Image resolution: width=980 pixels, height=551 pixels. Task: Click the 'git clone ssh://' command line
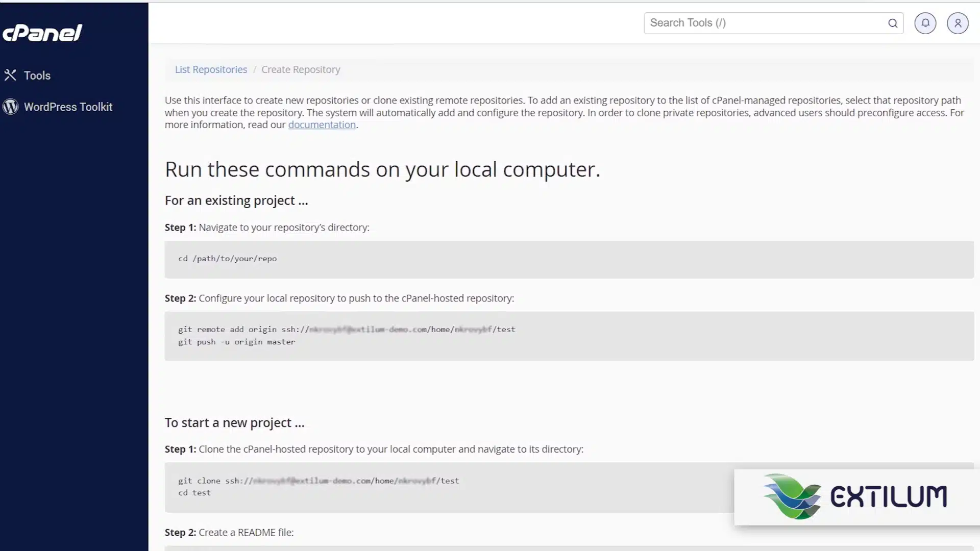pos(318,481)
